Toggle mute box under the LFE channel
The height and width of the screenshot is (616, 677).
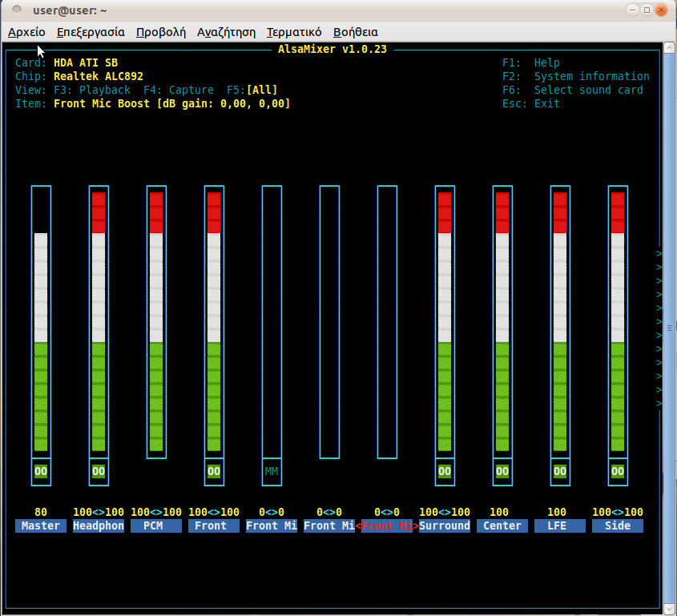[x=560, y=472]
